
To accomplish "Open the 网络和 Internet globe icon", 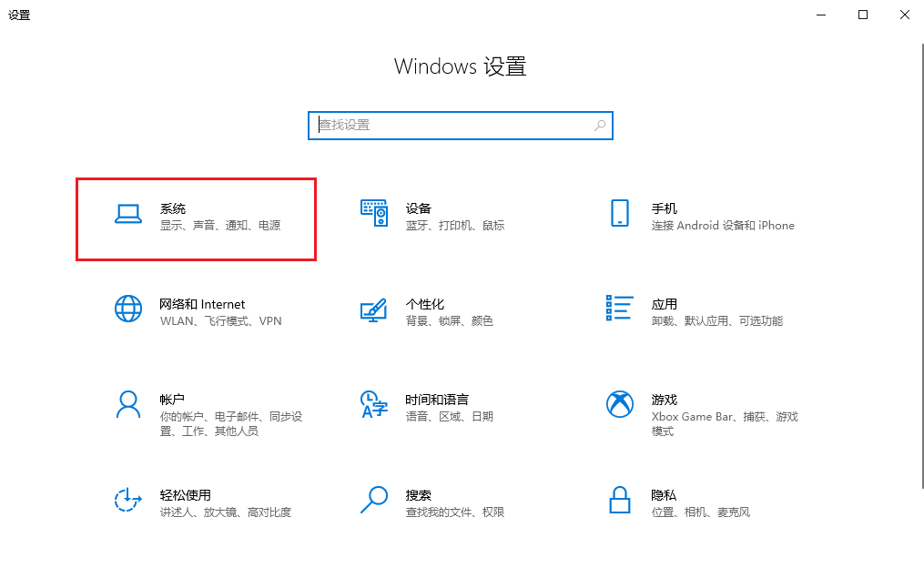I will 127,309.
